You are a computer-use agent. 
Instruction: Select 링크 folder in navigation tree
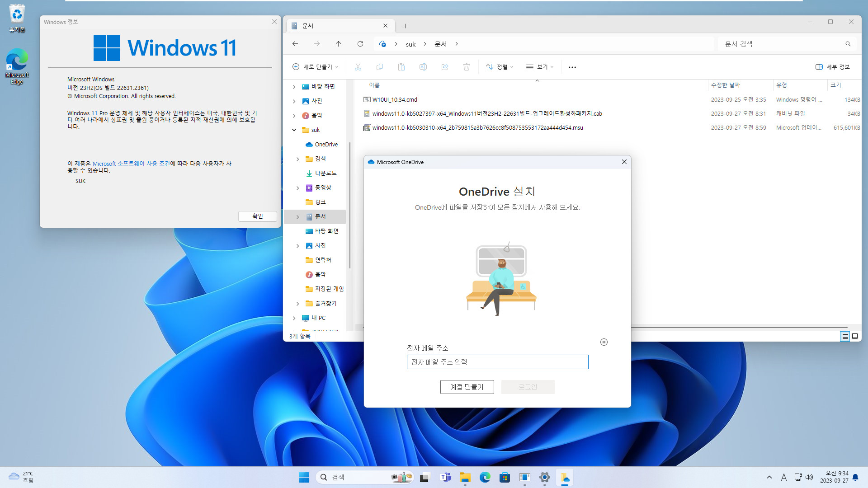316,202
